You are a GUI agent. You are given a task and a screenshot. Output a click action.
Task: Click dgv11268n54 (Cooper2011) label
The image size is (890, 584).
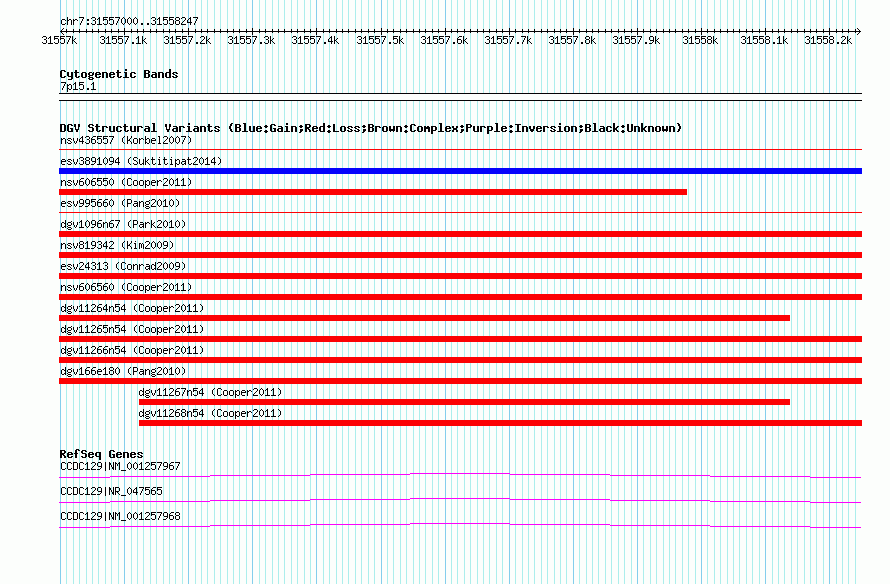(x=210, y=413)
